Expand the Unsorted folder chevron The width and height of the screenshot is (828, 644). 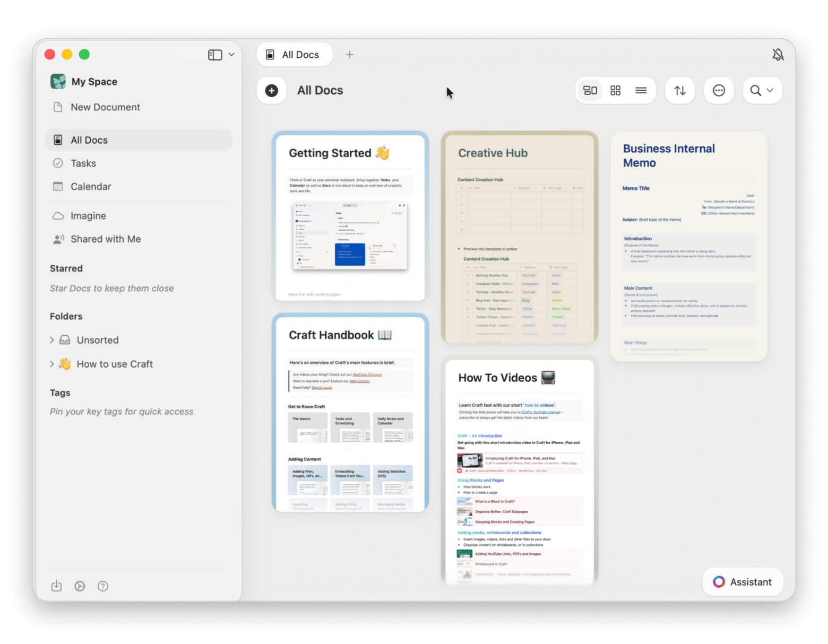(x=52, y=340)
